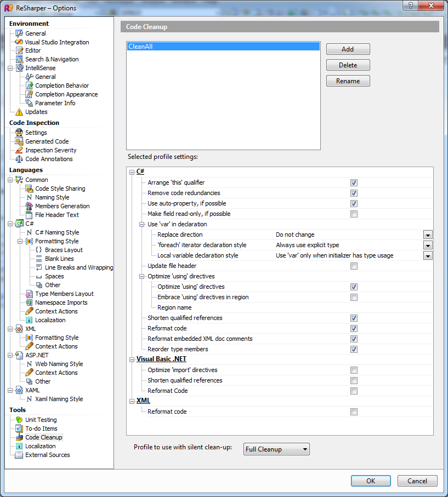Open Spaces formatting page
This screenshot has width=448, height=497.
pos(54,276)
